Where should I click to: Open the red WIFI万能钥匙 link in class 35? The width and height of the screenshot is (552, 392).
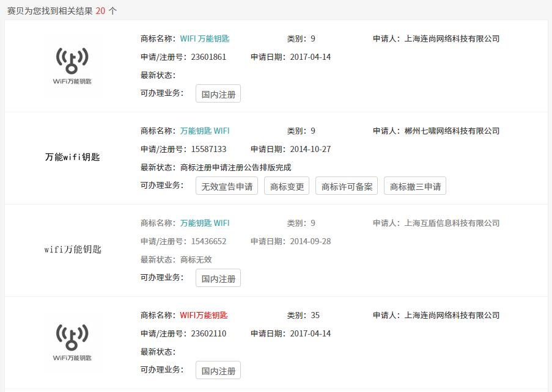(x=204, y=315)
